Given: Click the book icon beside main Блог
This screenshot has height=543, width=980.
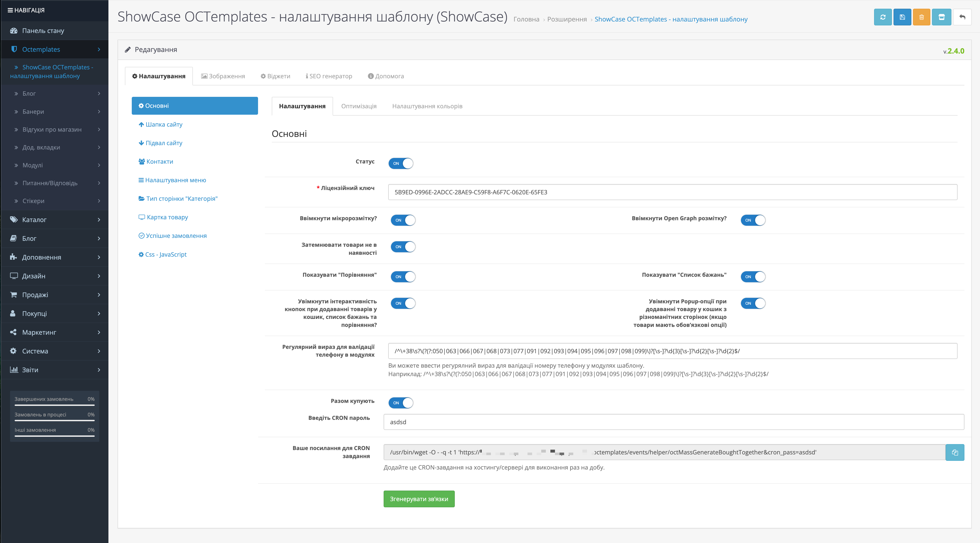Looking at the screenshot, I should [14, 238].
